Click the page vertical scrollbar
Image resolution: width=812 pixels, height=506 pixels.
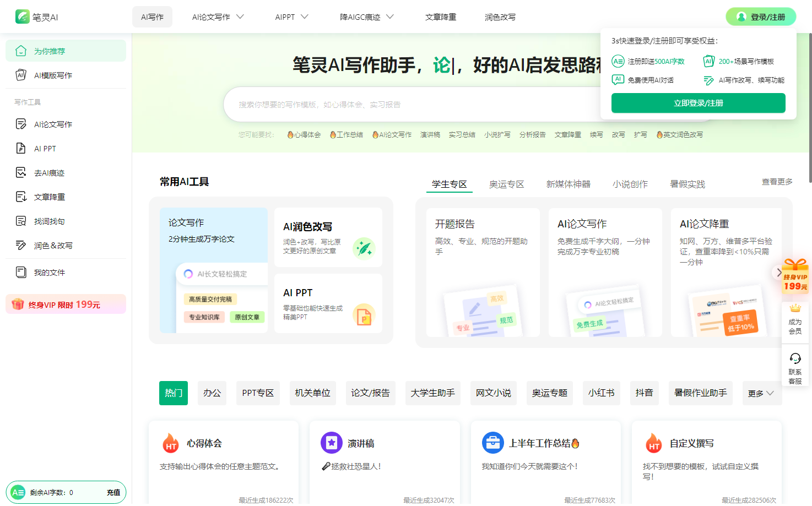[810, 107]
